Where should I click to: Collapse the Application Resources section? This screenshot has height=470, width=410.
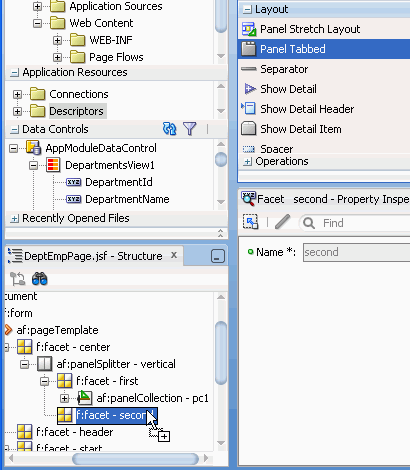pyautogui.click(x=14, y=72)
